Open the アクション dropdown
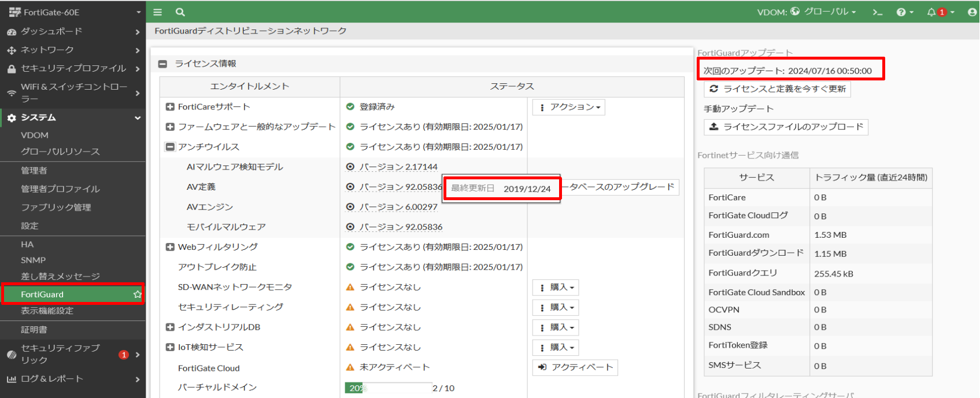Viewport: 980px width, 398px height. coord(569,107)
